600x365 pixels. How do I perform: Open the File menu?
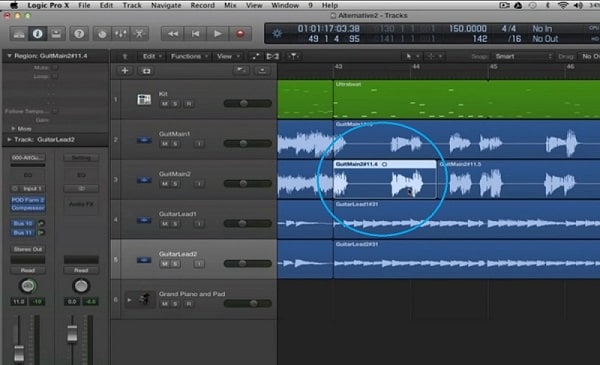tap(84, 5)
